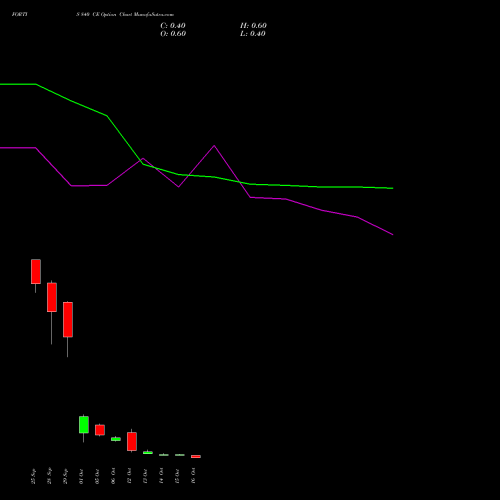Click the flat candle above 14 Oct
500x500 pixels.
click(164, 455)
